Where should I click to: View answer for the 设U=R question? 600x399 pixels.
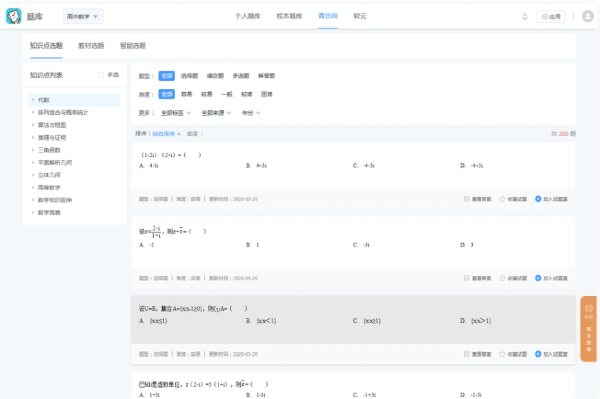478,354
